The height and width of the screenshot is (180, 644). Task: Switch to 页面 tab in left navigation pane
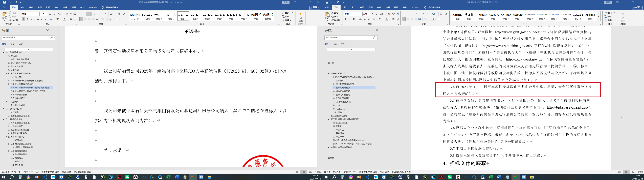pos(12,44)
